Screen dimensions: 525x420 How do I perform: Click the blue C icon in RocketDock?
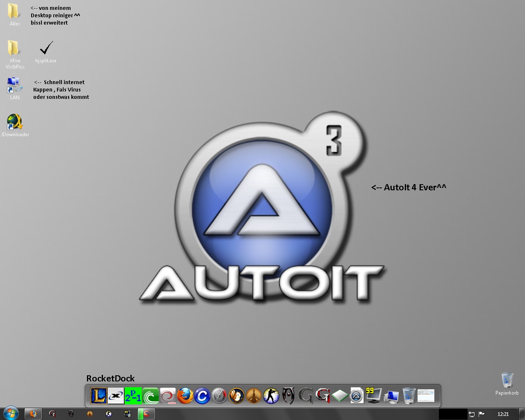202,396
